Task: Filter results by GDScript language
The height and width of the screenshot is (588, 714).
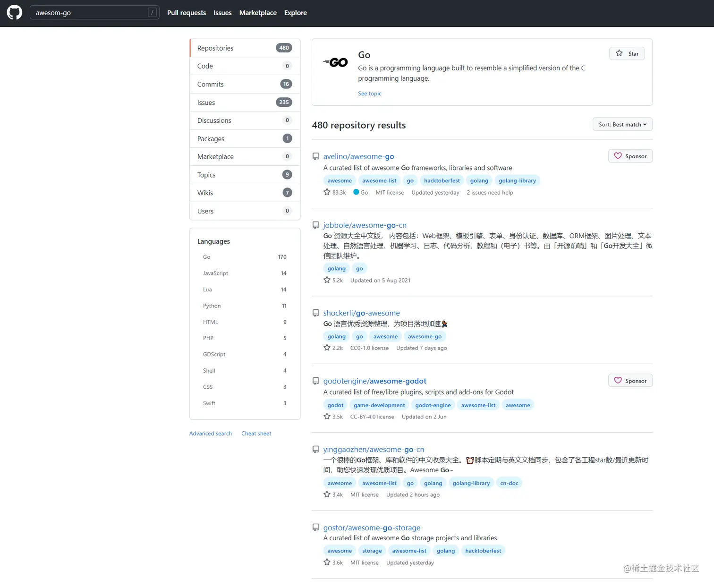Action: (x=245, y=354)
